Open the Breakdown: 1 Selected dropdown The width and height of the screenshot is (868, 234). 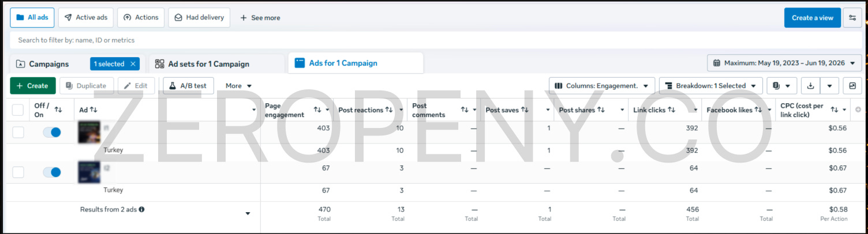point(711,86)
